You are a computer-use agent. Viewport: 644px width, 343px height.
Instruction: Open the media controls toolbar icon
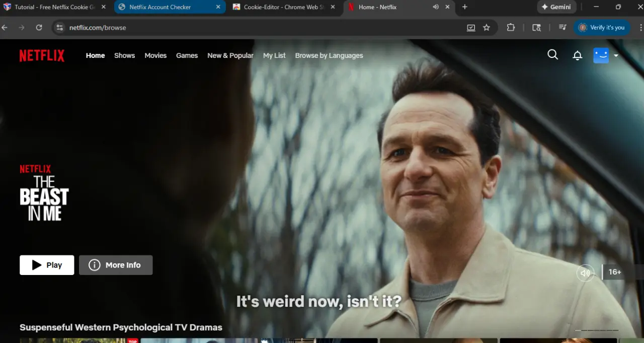pos(562,28)
